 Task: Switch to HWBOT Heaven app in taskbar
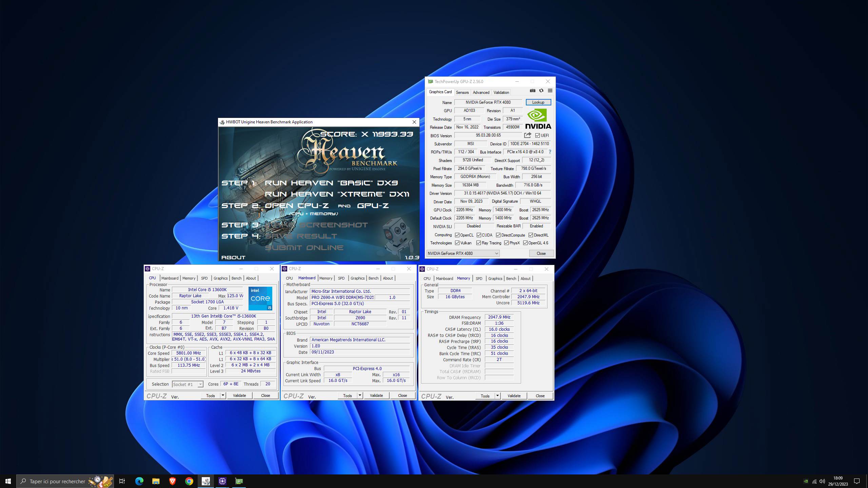click(206, 481)
